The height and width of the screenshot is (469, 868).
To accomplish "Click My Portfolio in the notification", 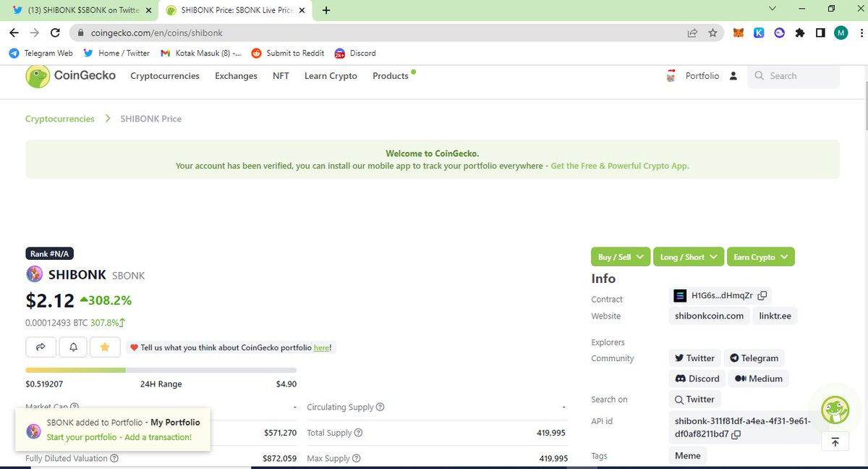I will 176,422.
